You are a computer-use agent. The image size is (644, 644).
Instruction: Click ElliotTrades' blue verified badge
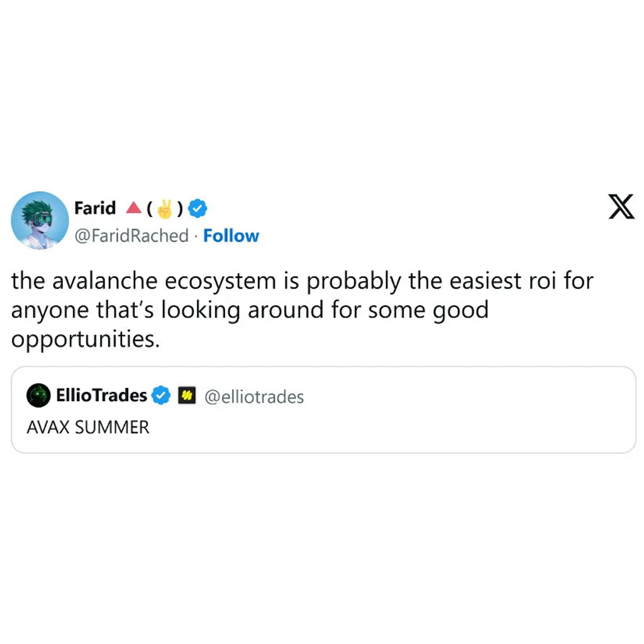160,396
